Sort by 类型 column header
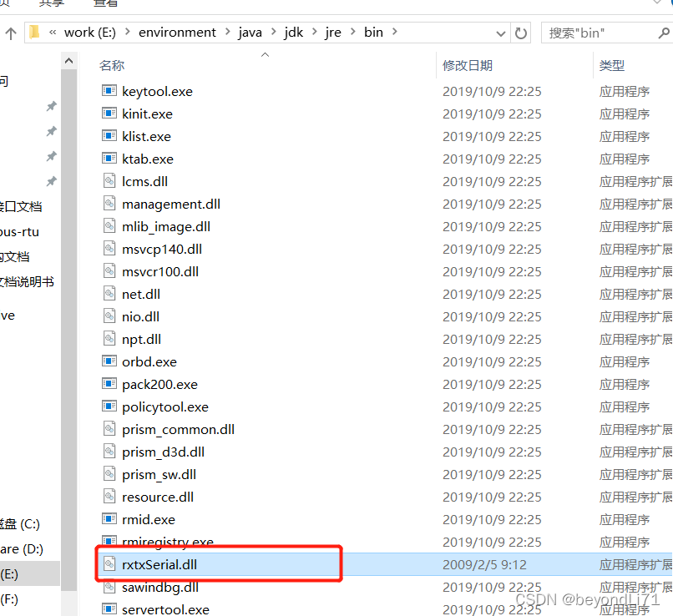The width and height of the screenshot is (673, 616). (x=611, y=66)
